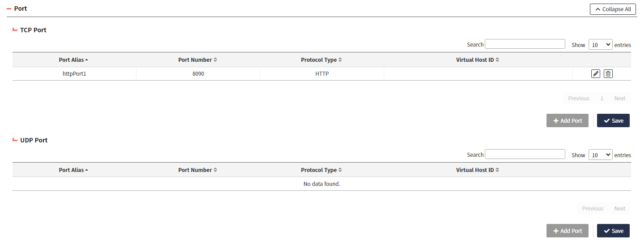Focus the UDP Port search box
The image size is (644, 245).
pyautogui.click(x=525, y=154)
